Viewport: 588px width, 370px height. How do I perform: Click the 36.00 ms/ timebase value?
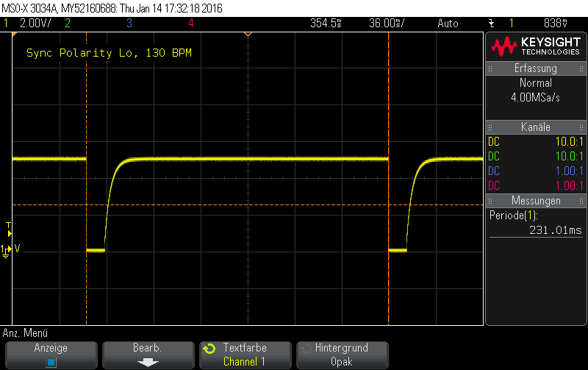387,24
